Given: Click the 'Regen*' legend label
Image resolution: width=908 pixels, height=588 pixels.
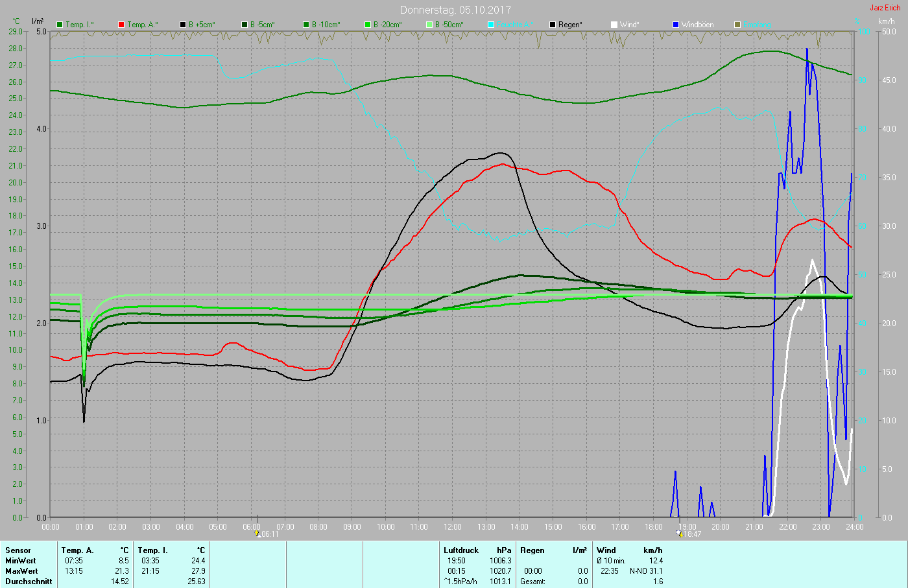Looking at the screenshot, I should click(x=571, y=25).
